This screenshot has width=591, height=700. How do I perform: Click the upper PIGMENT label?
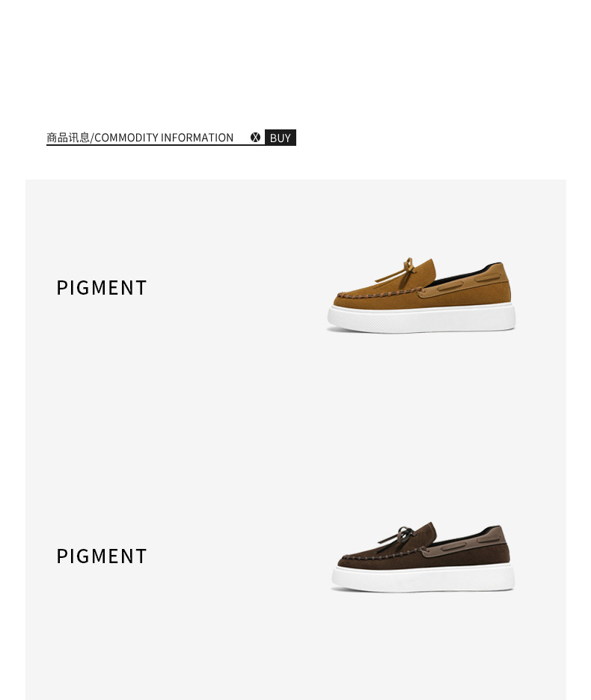(x=102, y=288)
